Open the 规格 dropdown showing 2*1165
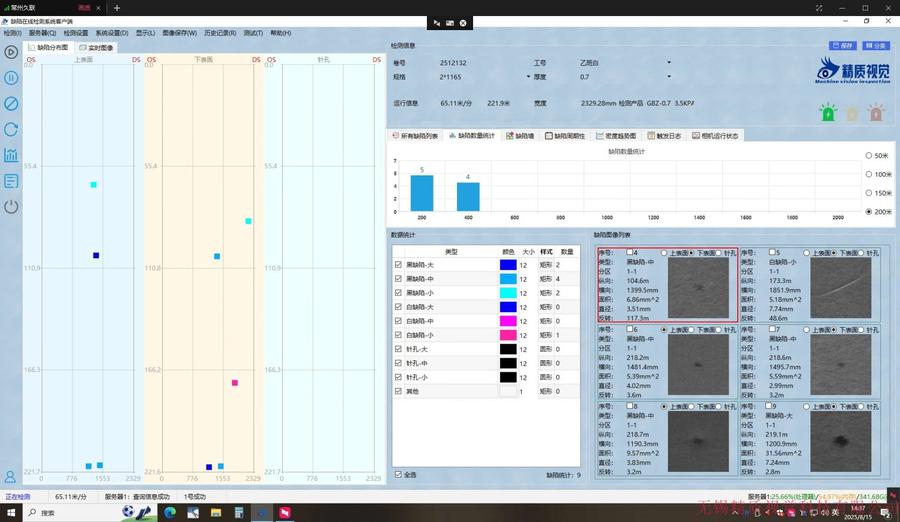 pos(528,76)
